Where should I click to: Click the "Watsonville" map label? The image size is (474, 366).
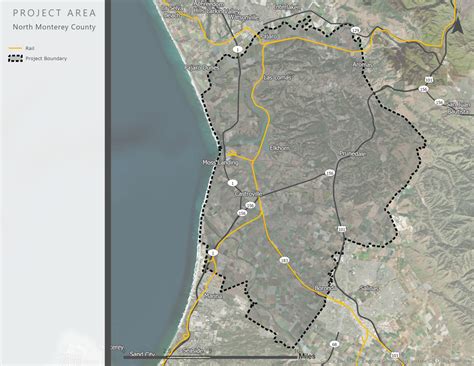[x=244, y=17]
